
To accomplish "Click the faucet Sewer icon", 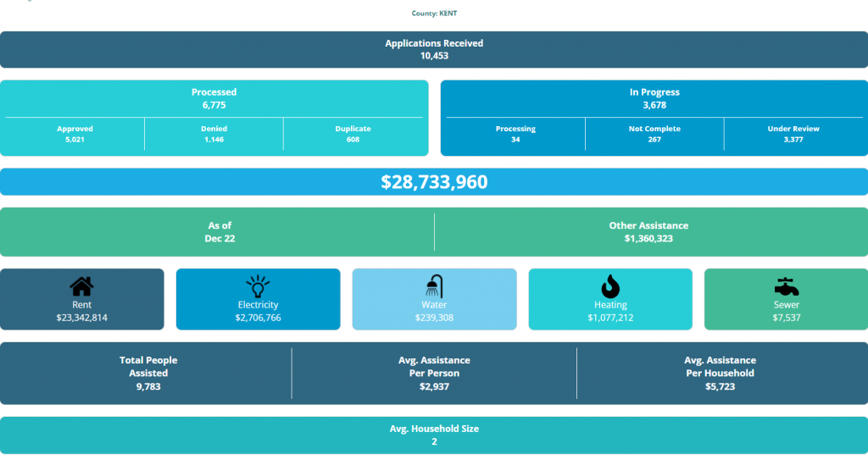I will click(x=786, y=286).
